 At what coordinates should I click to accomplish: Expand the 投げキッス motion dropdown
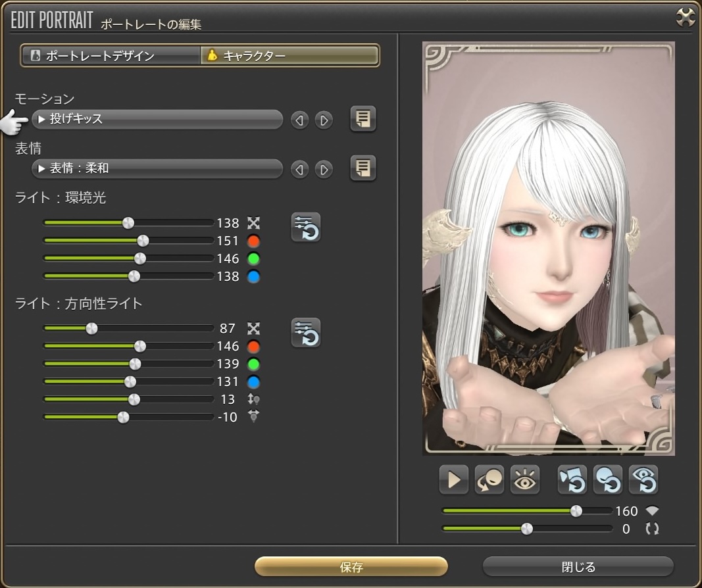point(157,120)
